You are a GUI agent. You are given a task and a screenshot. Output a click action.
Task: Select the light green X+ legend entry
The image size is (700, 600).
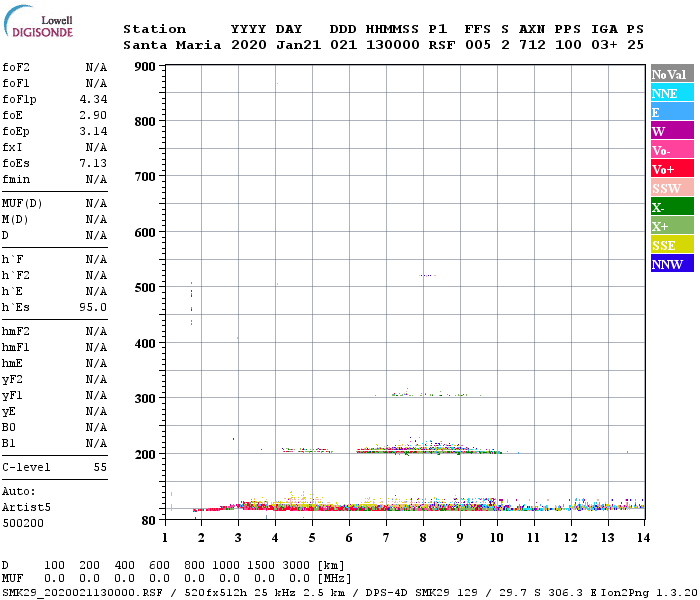(672, 226)
